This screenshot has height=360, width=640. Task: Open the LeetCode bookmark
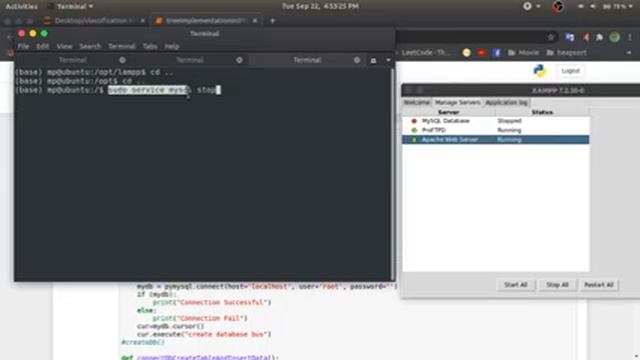[425, 53]
